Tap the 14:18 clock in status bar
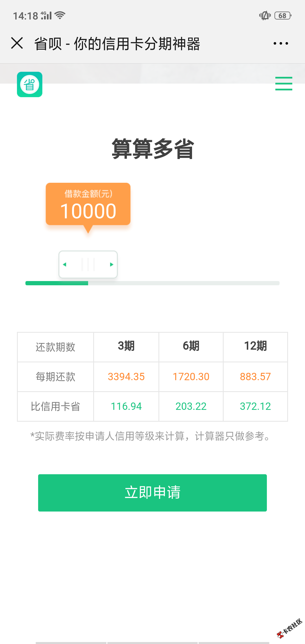The image size is (305, 644). point(25,16)
